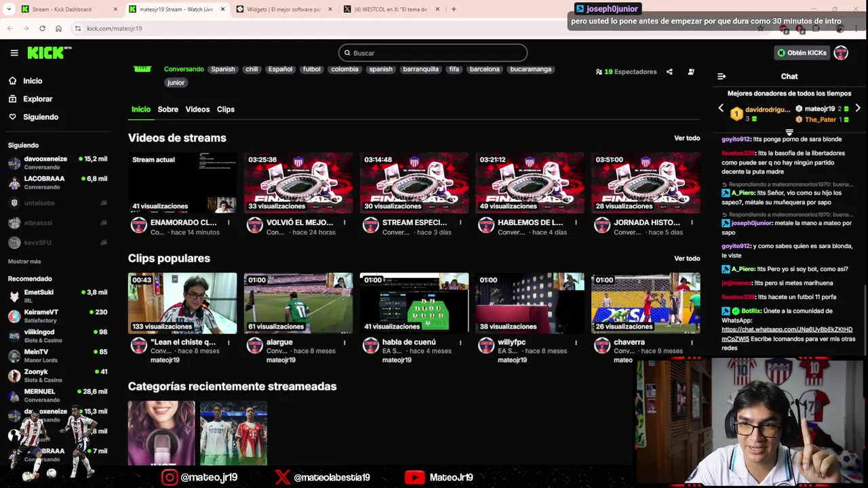Click browser back arrow
Viewport: 868px width, 488px height.
click(10, 28)
